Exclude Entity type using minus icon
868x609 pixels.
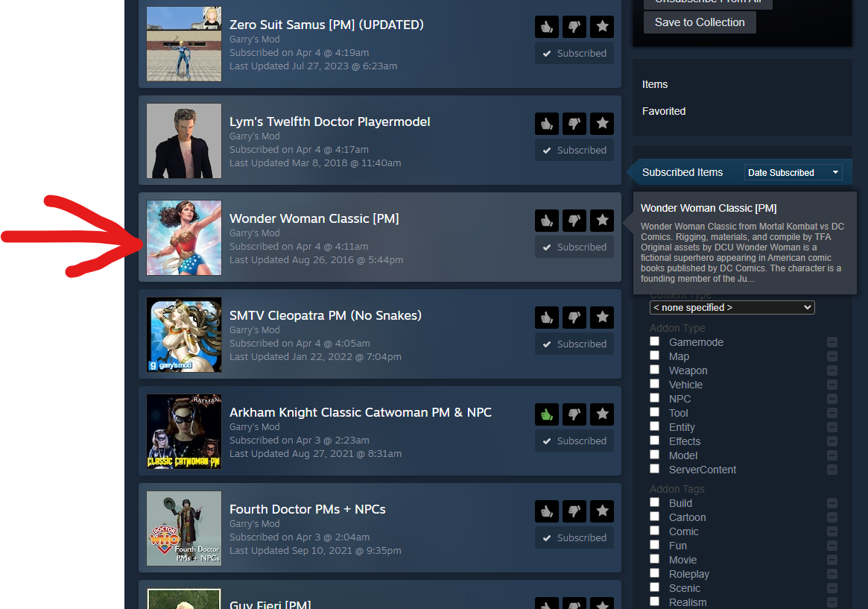(x=832, y=427)
